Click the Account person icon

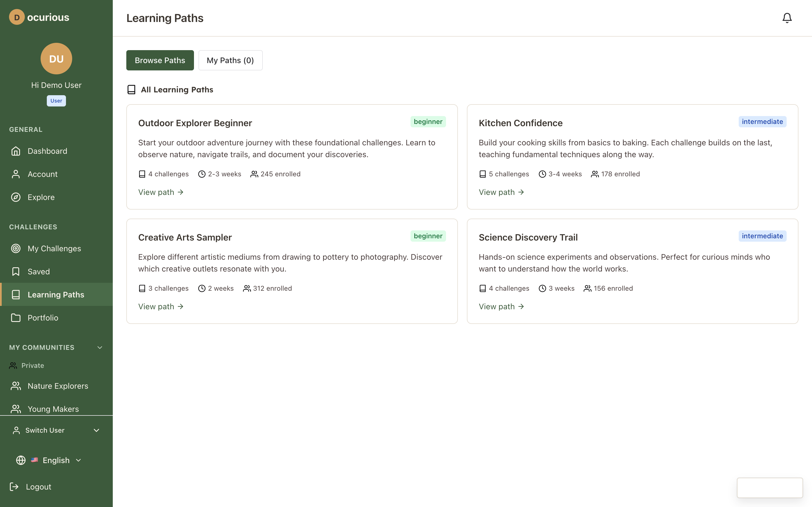click(x=16, y=174)
